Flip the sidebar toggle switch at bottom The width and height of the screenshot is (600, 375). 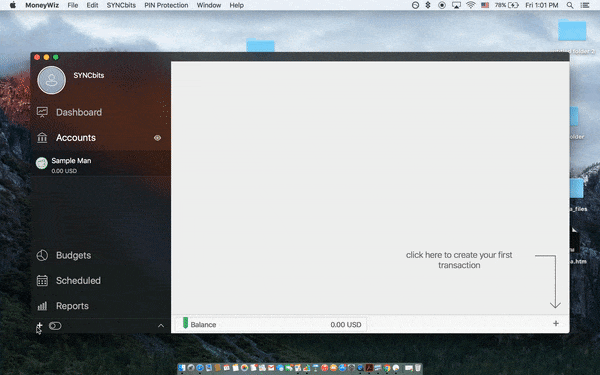[x=55, y=326]
